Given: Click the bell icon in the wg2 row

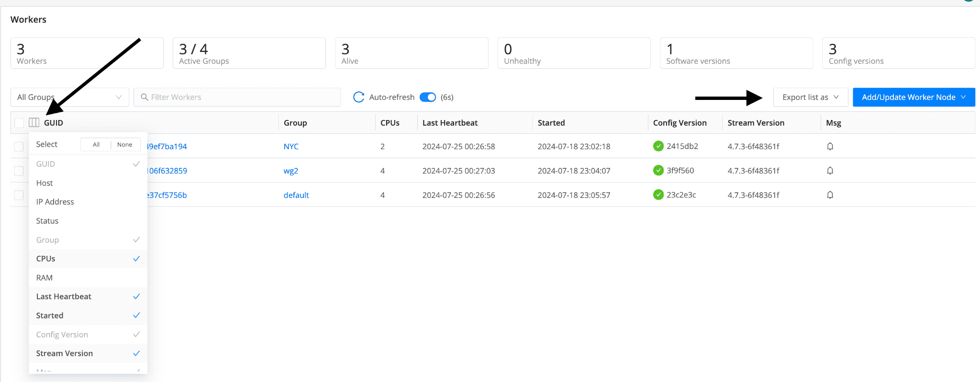Looking at the screenshot, I should (830, 171).
